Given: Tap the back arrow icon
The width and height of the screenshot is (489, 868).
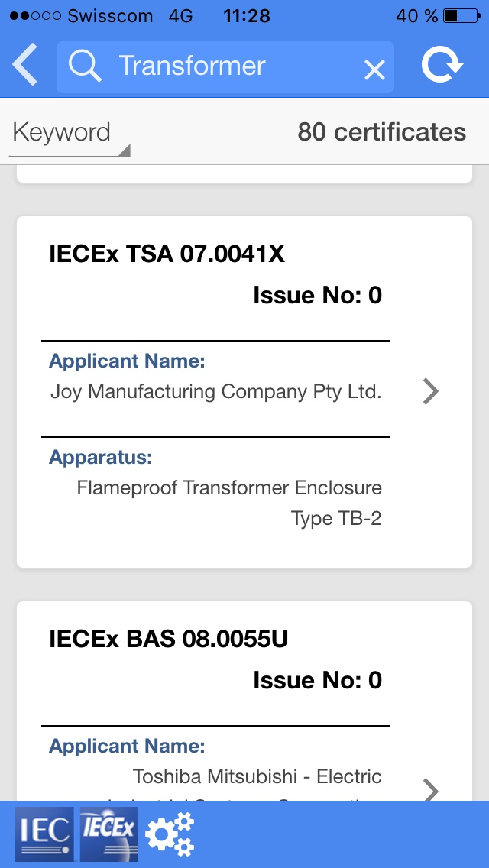Looking at the screenshot, I should coord(24,65).
